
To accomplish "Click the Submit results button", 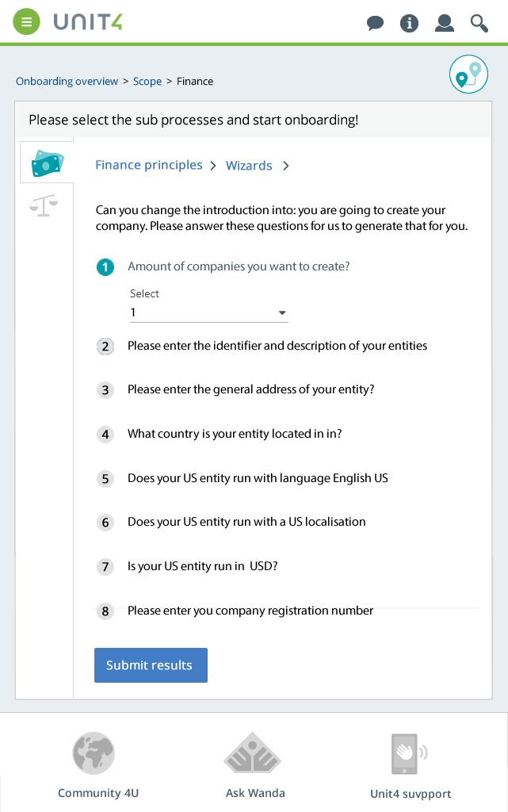I will pyautogui.click(x=151, y=665).
